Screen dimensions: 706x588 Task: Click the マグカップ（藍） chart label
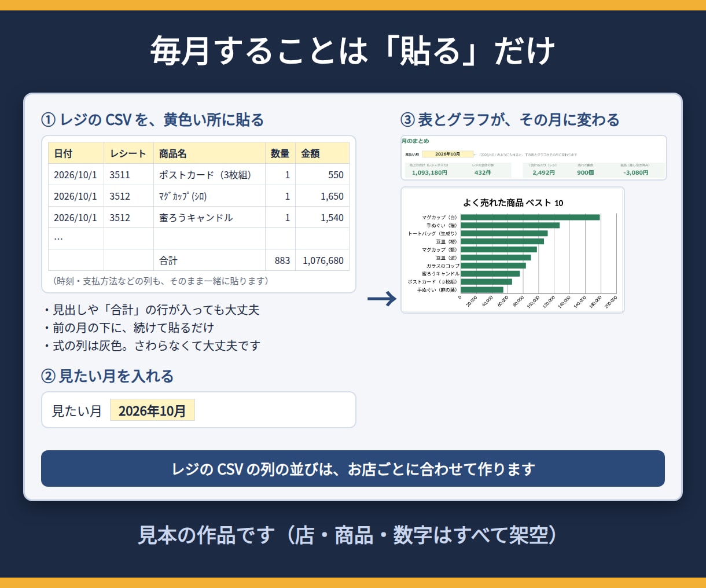tap(439, 249)
